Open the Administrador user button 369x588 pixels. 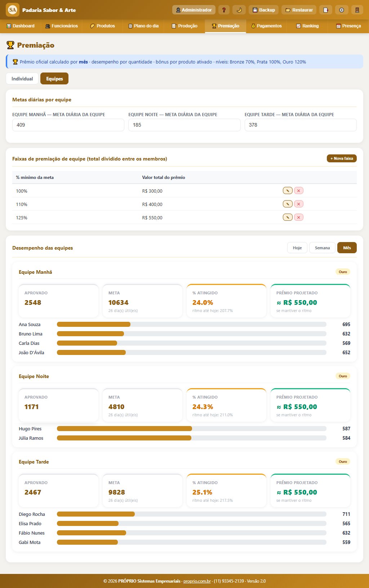coord(194,10)
